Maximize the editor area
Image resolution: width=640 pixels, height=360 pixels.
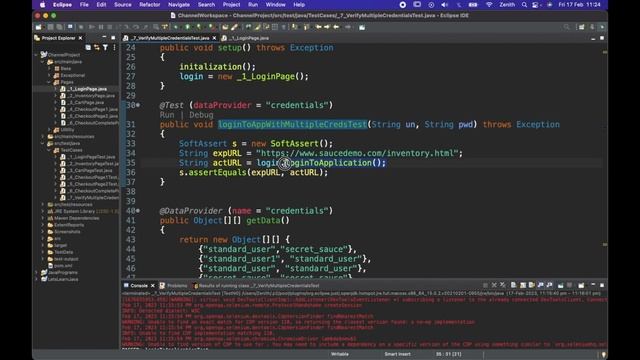pyautogui.click(x=602, y=38)
